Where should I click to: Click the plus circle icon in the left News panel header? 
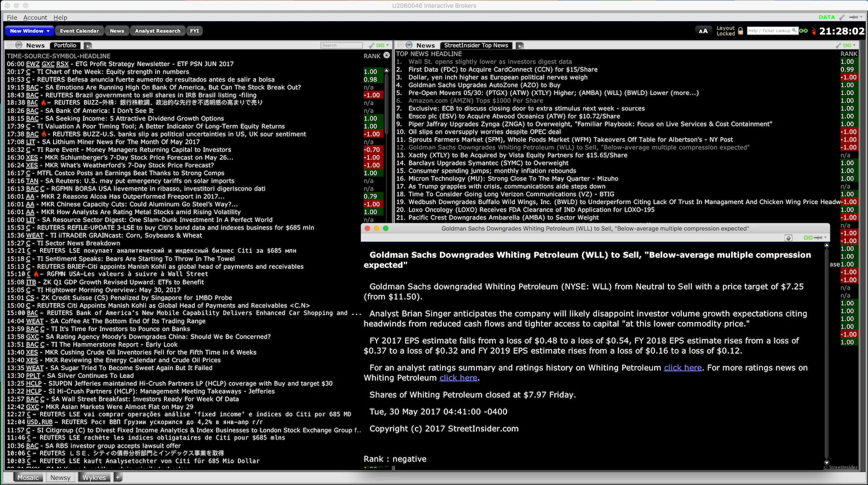pos(19,45)
